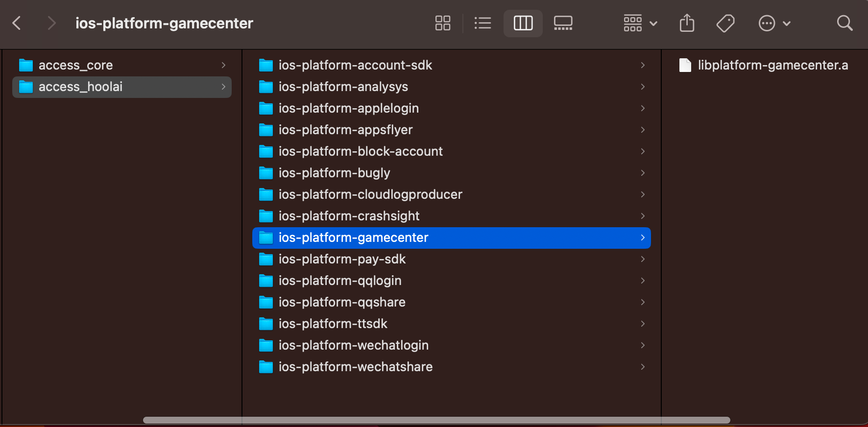868x427 pixels.
Task: Click chevron beside ios-platform-analysys
Action: pos(643,87)
